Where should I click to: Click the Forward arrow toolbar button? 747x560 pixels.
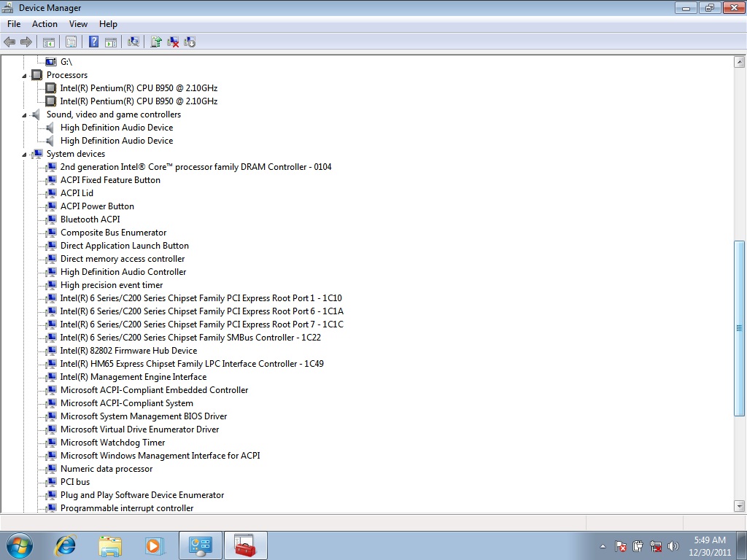tap(26, 42)
